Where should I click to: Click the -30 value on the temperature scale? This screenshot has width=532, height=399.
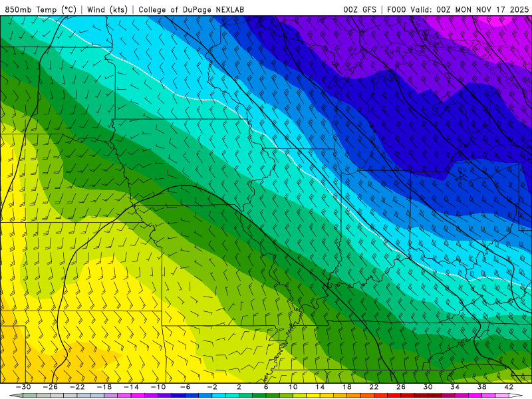(x=23, y=387)
